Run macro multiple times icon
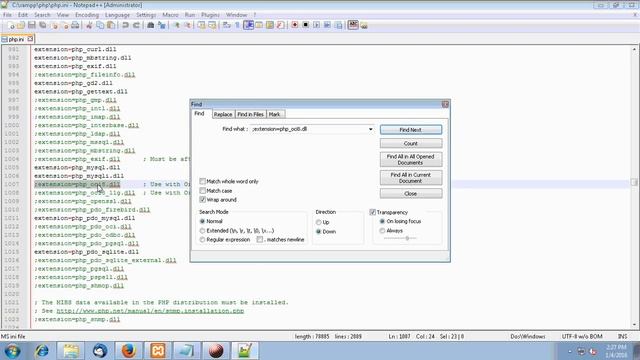 click(327, 25)
